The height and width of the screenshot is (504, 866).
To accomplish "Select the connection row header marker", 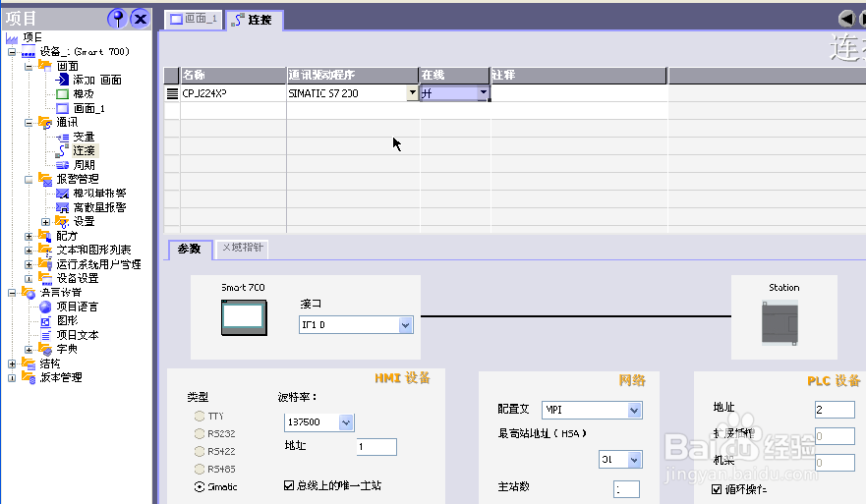I will 172,93.
